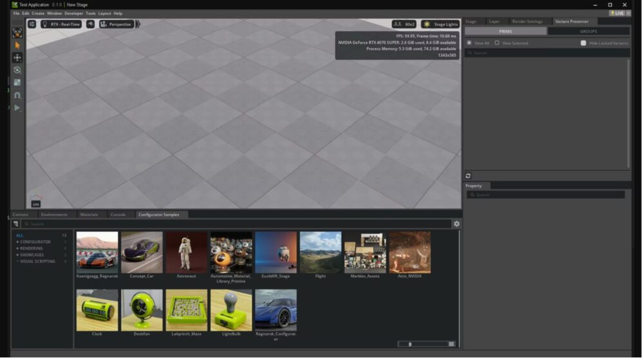
Task: Open the Perspective camera dropdown
Action: coord(115,25)
